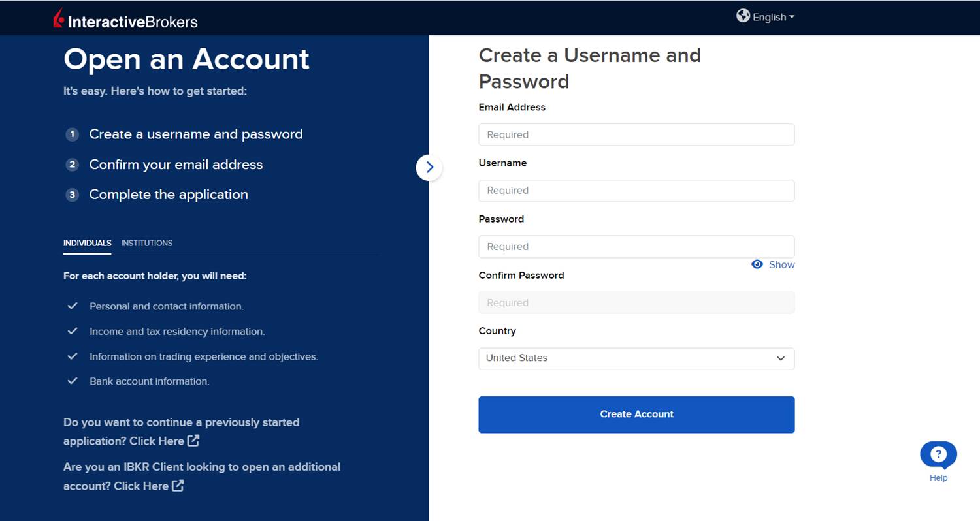
Task: Click the Create Account button
Action: 636,415
